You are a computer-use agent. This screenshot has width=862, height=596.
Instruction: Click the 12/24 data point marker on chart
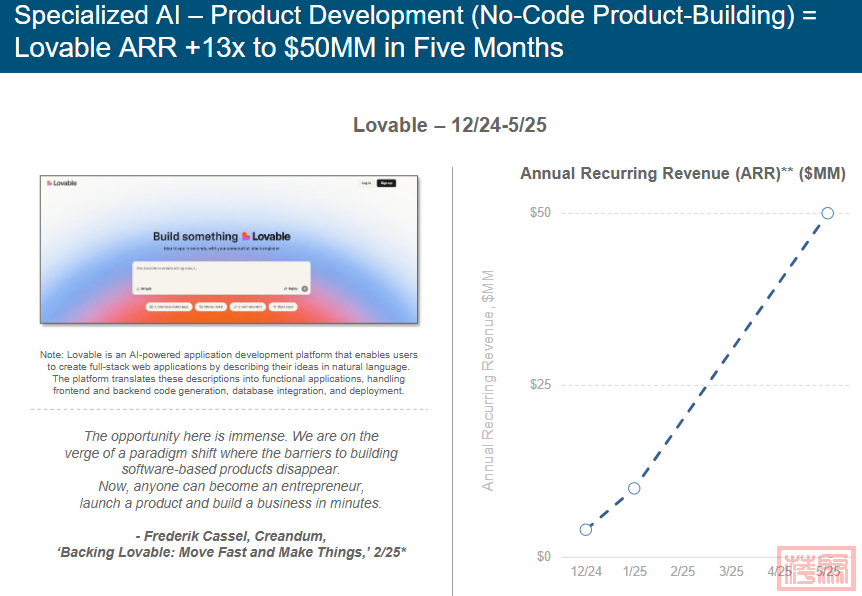click(x=586, y=529)
